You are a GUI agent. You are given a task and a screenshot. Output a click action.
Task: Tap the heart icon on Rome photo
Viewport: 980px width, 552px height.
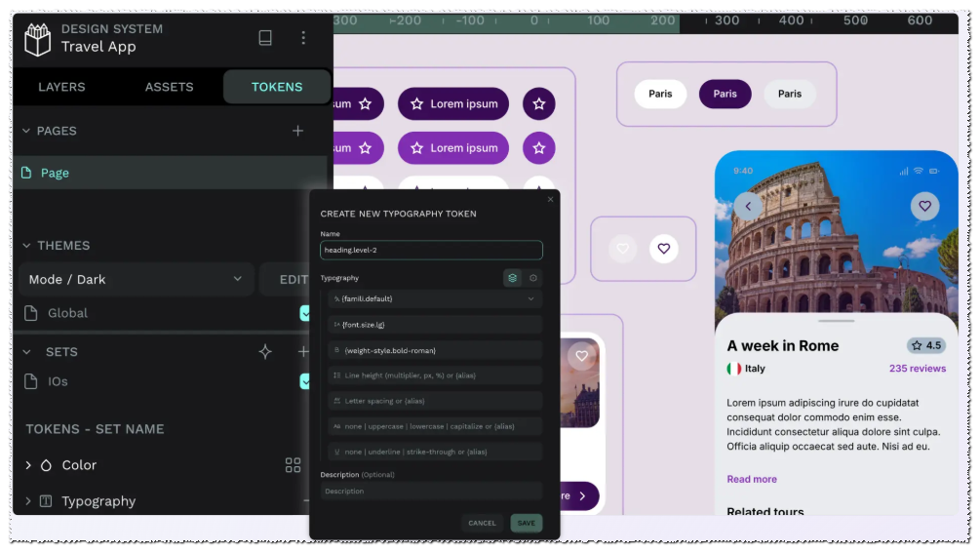pos(924,206)
